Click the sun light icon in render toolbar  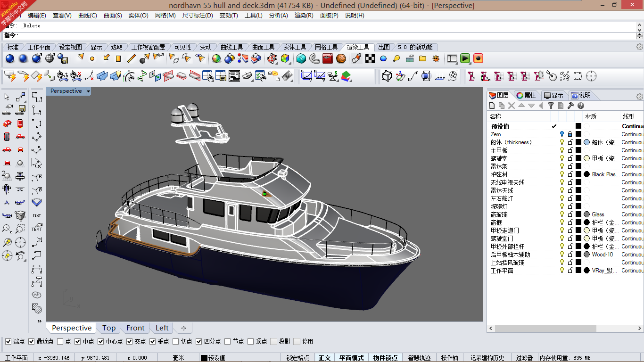[x=436, y=58]
